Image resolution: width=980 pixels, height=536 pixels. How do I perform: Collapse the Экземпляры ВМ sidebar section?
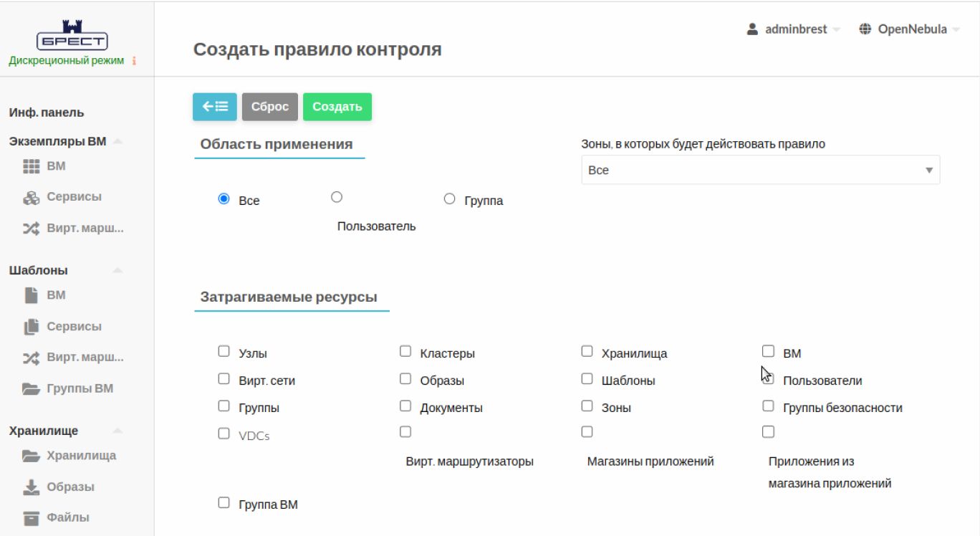[117, 141]
